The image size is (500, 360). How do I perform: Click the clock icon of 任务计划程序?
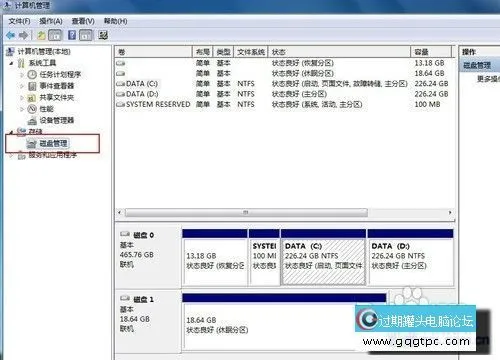pos(32,74)
